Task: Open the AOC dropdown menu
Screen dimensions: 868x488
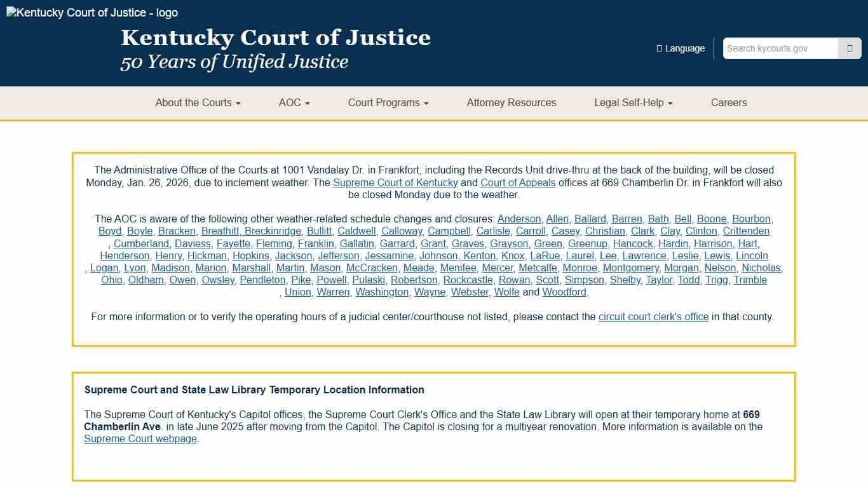Action: 293,102
